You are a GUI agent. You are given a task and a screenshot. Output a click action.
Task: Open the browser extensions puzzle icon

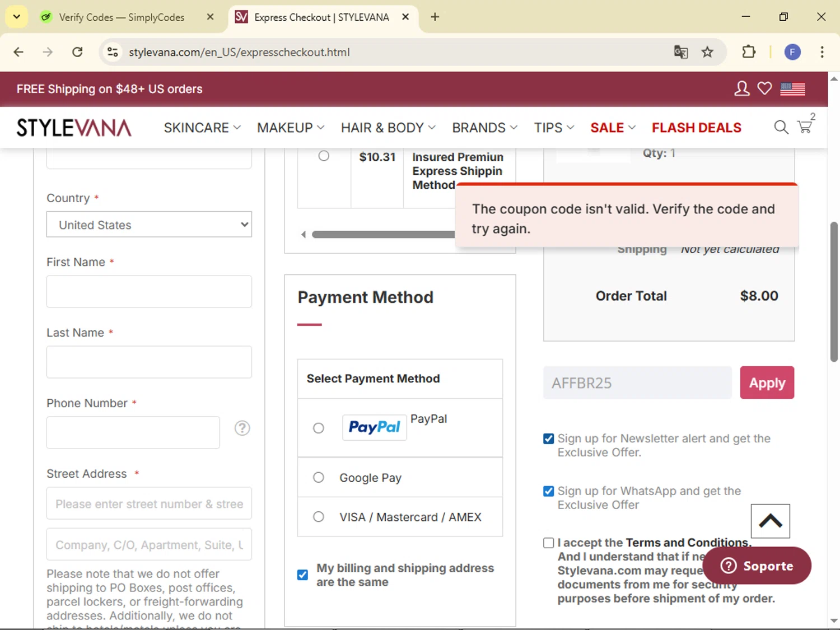pyautogui.click(x=749, y=52)
